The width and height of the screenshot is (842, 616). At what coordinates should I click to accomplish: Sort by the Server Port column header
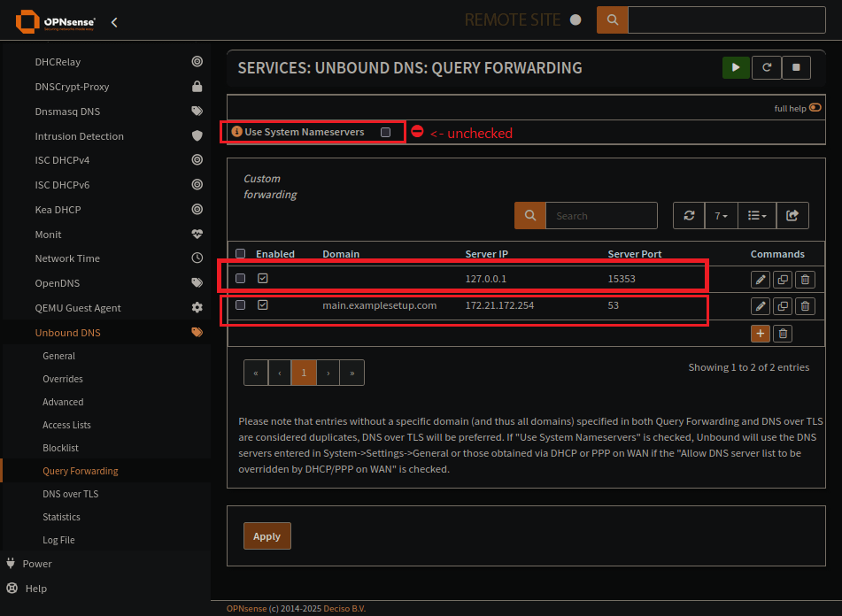pos(635,254)
